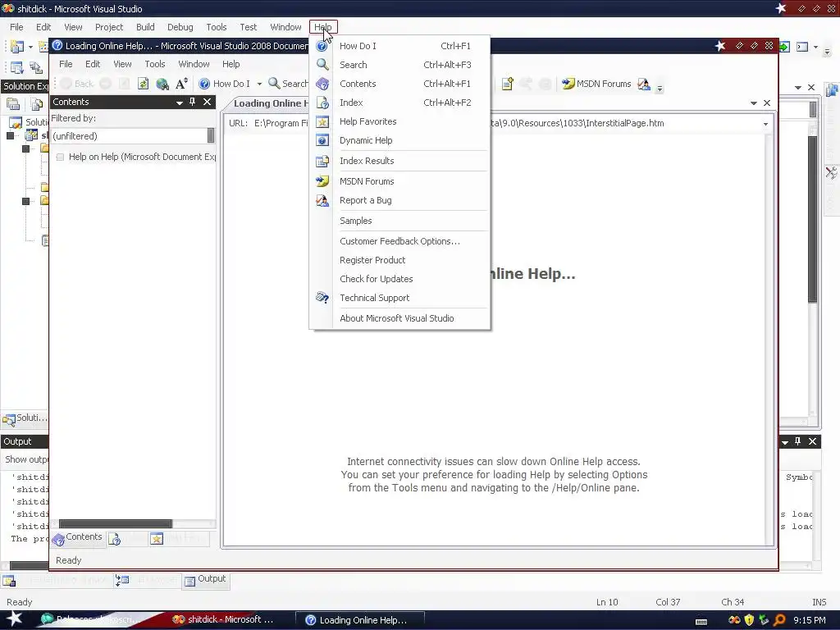Switch to the Index tab icon at panel bottom
The image size is (840, 630).
(x=115, y=539)
